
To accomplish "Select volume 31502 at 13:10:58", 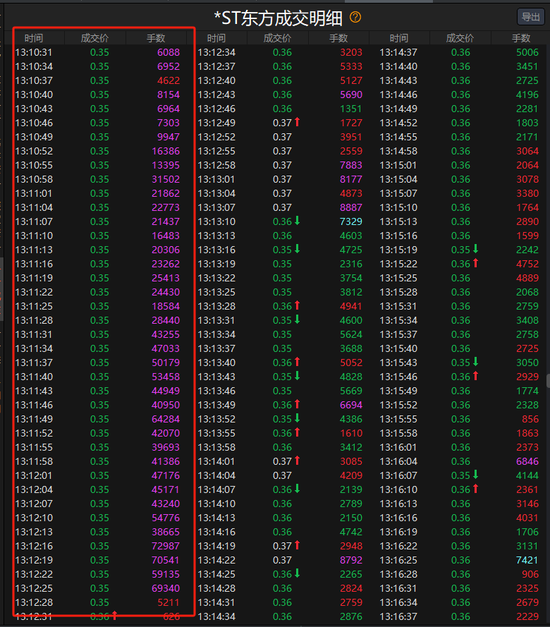I will point(166,180).
